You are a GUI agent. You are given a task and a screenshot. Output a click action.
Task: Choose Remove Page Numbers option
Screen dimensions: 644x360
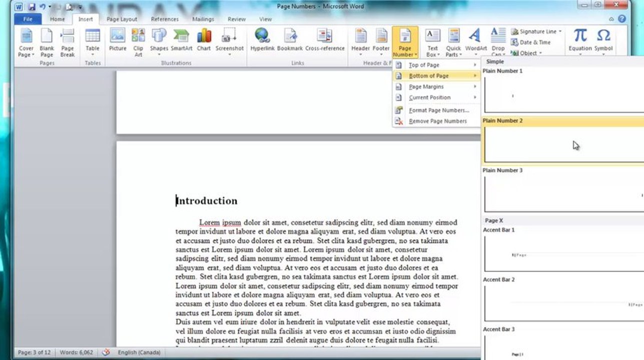(x=436, y=121)
